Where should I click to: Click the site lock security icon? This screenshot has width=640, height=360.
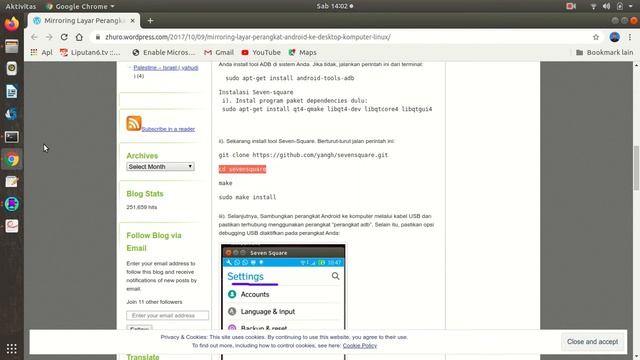98,37
